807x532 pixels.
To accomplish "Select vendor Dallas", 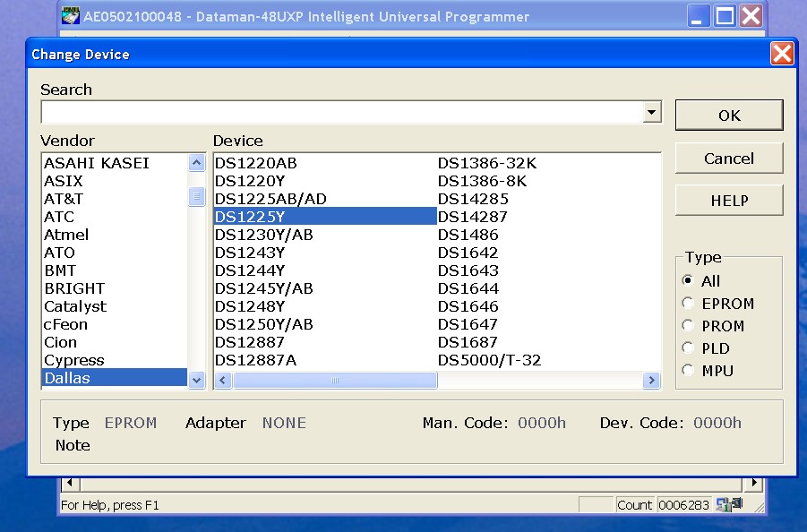I will (115, 378).
